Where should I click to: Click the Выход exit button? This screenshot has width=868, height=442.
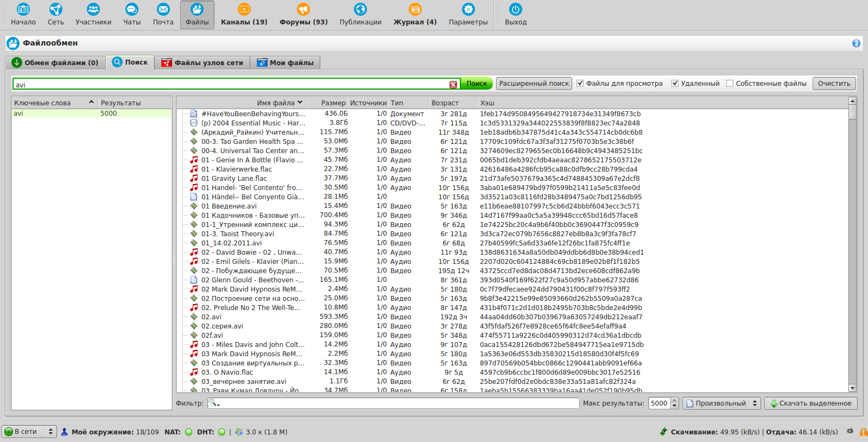point(516,15)
